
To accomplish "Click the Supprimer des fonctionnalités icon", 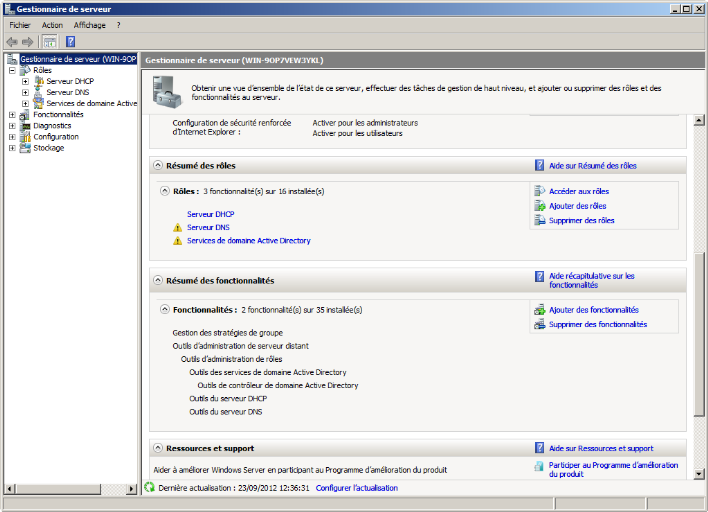I will pos(540,324).
